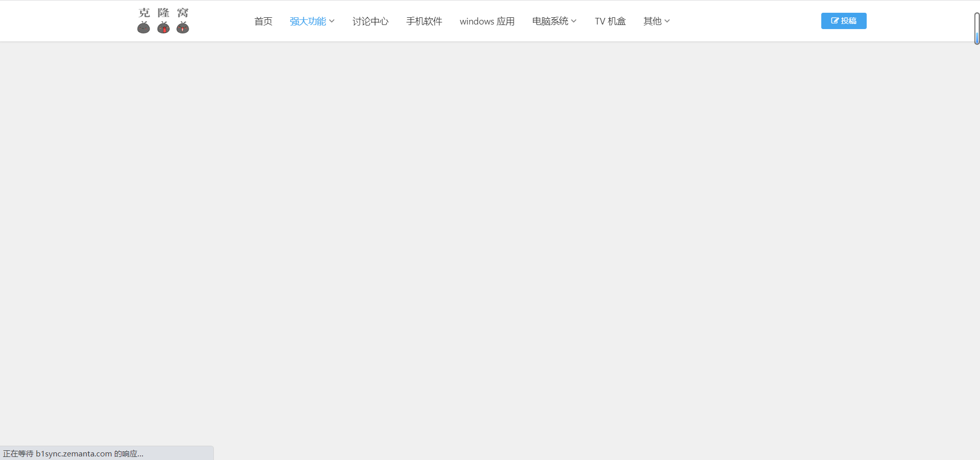Open the 首页 home page
The height and width of the screenshot is (460, 980).
(263, 21)
